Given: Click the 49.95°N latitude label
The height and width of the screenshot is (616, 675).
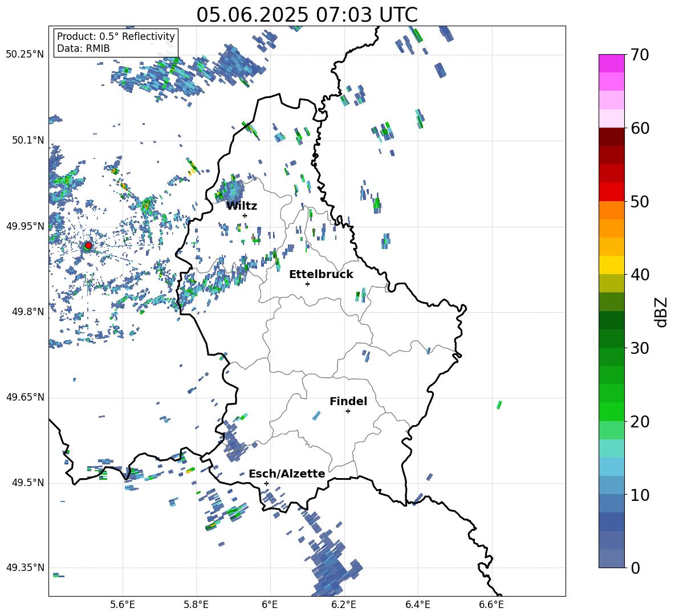Looking at the screenshot, I should pyautogui.click(x=25, y=226).
